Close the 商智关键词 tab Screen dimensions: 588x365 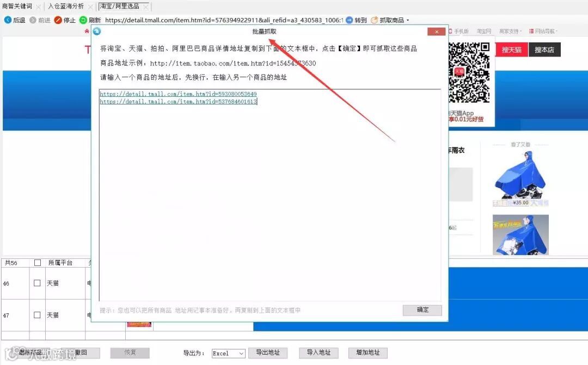pyautogui.click(x=38, y=7)
